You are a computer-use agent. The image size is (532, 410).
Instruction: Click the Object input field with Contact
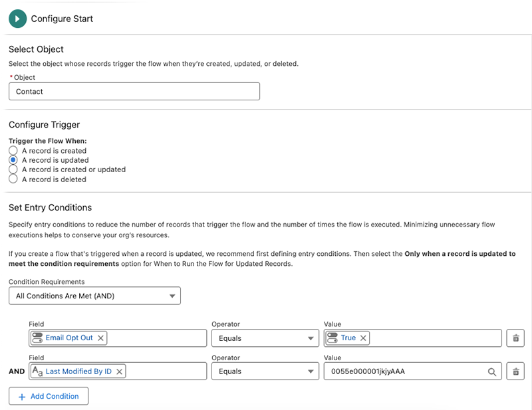pyautogui.click(x=134, y=92)
